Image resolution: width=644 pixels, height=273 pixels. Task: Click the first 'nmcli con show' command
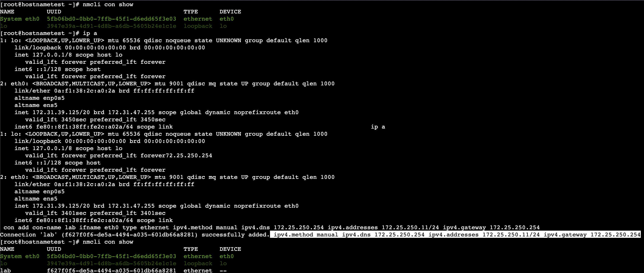108,4
